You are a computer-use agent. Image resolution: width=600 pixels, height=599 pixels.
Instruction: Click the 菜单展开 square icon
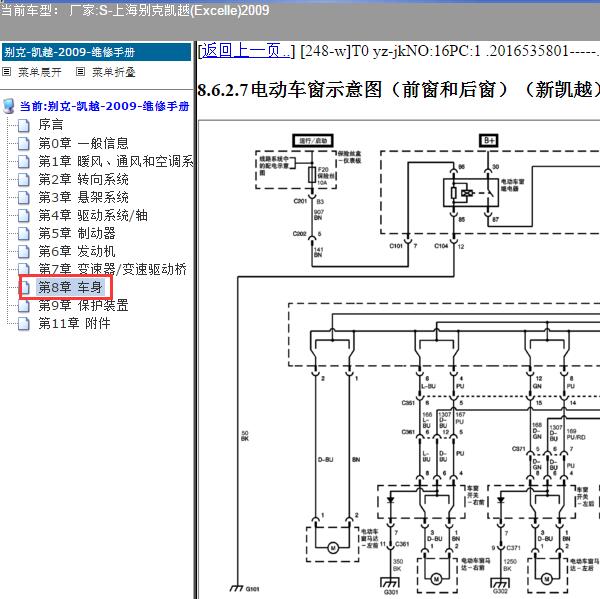(7, 72)
